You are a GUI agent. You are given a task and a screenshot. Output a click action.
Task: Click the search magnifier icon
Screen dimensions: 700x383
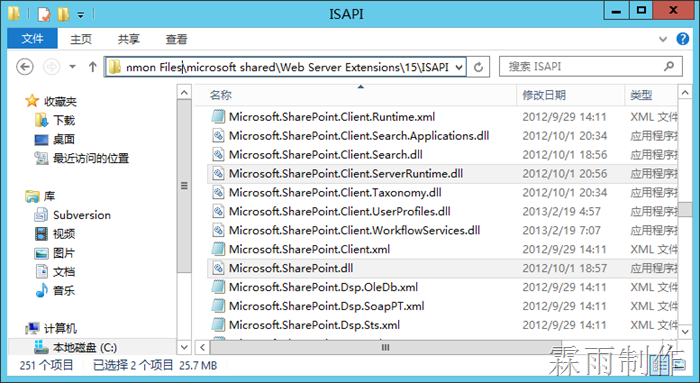(668, 67)
